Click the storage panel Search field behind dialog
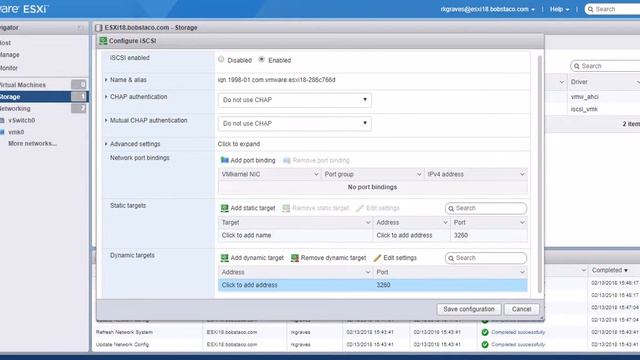640x360 pixels. (x=605, y=66)
